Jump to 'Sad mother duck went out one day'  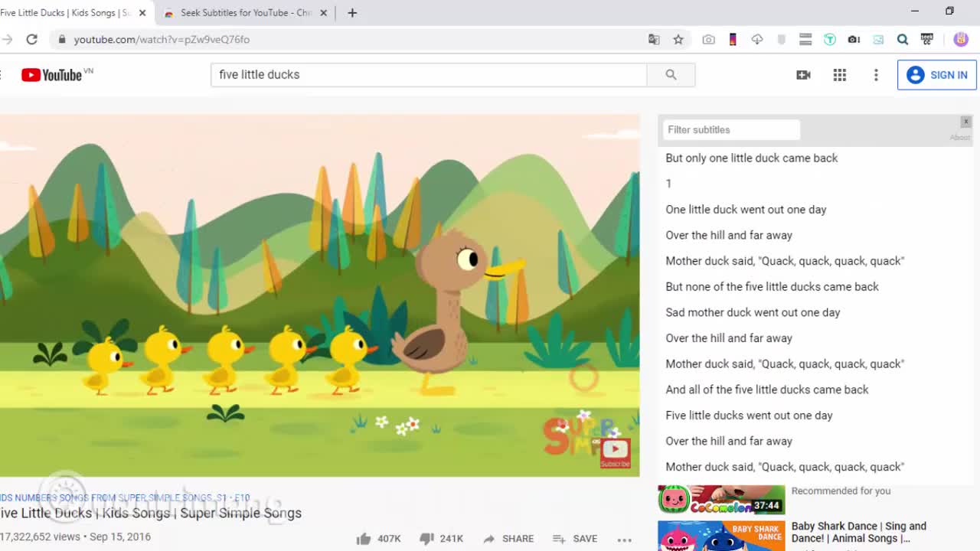coord(753,312)
